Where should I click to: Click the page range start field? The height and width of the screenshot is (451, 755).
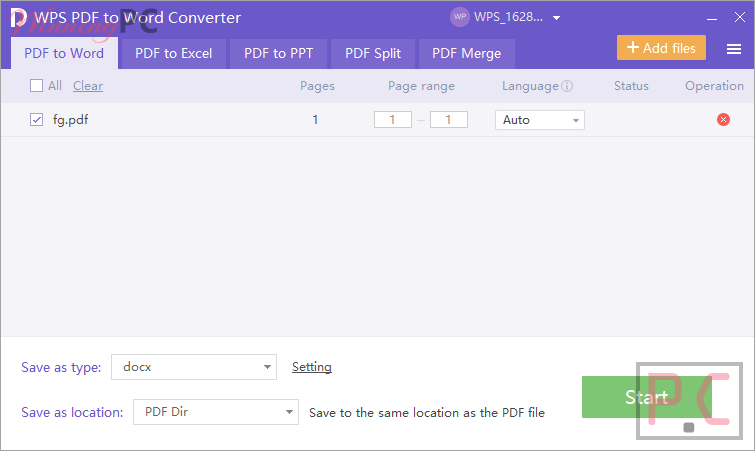click(x=392, y=119)
